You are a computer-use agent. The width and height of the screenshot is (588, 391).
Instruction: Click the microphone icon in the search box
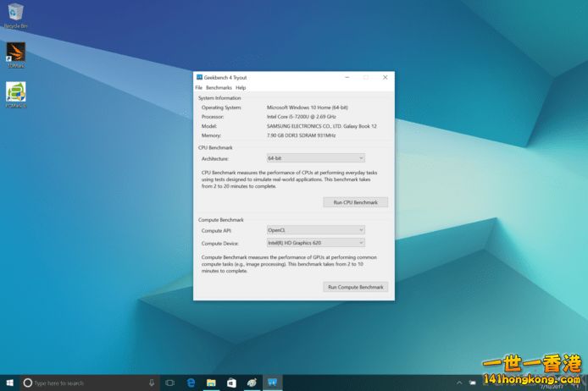coord(152,383)
